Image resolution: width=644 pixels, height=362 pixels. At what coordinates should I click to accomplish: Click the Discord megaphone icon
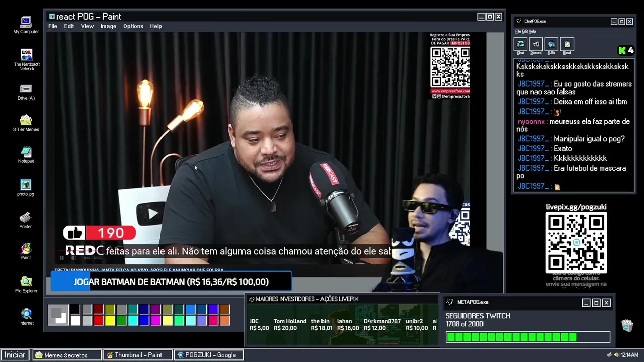pos(536,45)
